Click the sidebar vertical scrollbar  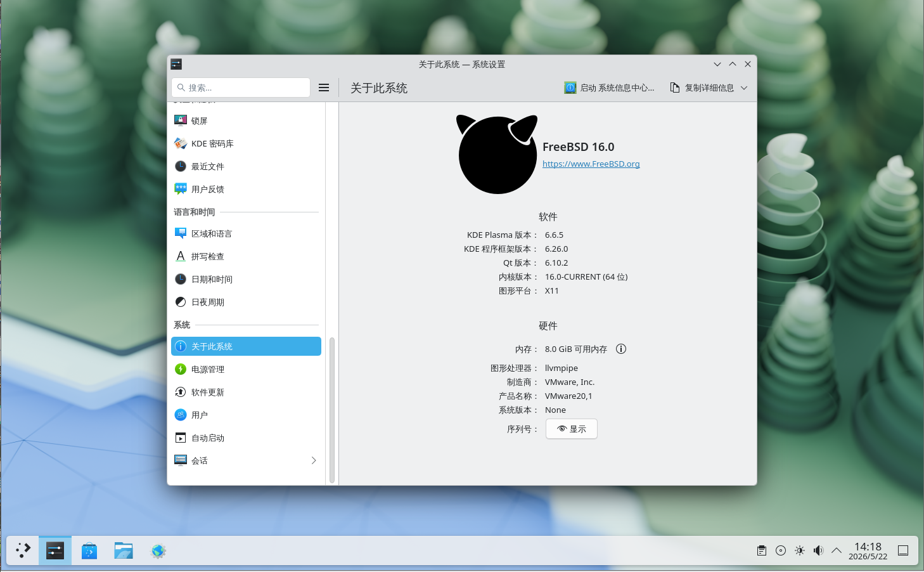click(331, 410)
